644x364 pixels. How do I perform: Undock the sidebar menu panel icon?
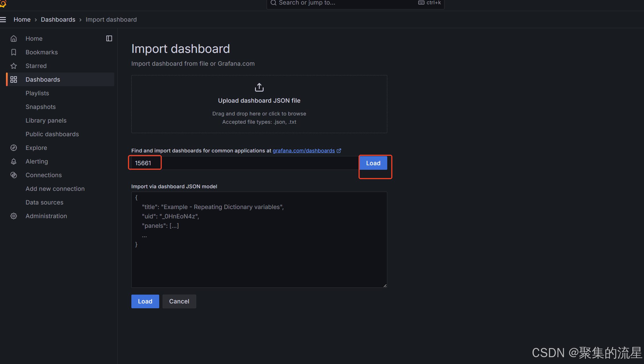point(109,38)
